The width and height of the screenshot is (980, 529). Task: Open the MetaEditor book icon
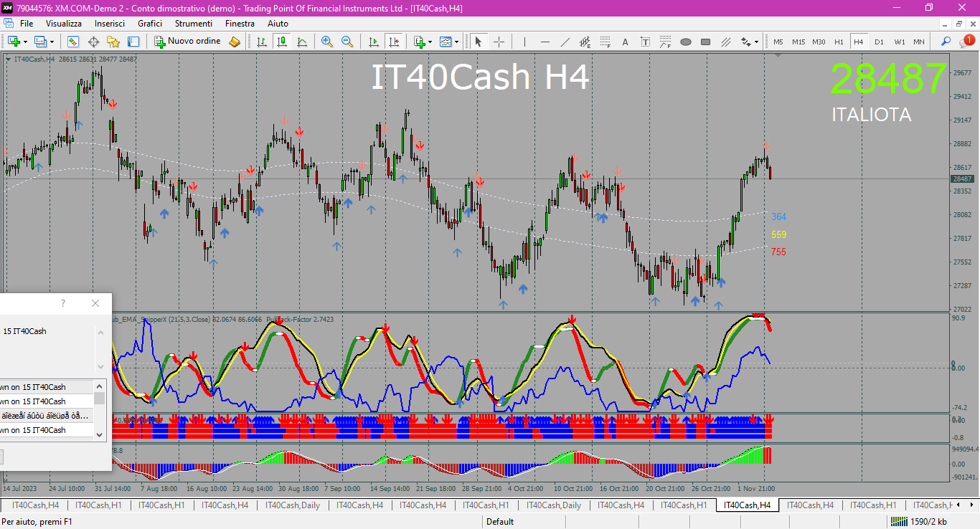pyautogui.click(x=234, y=42)
